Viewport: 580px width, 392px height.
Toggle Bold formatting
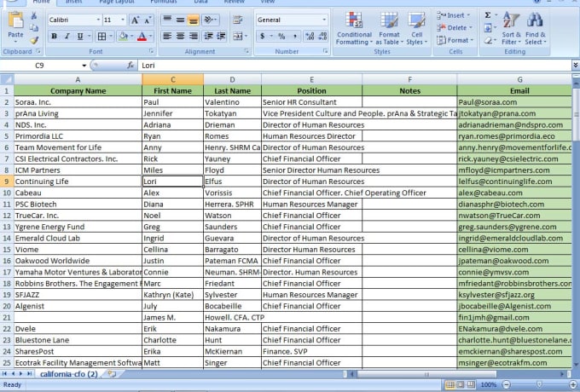(x=54, y=36)
